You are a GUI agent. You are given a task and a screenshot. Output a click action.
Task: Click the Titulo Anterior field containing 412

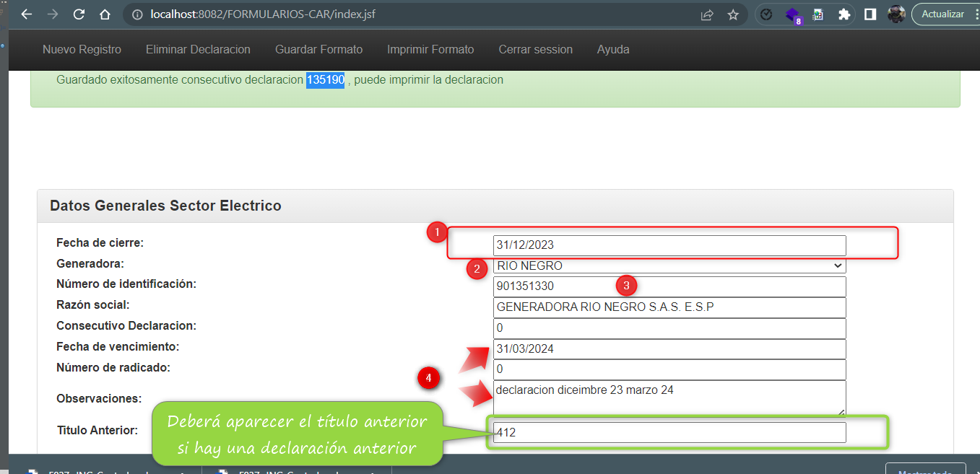click(x=669, y=433)
